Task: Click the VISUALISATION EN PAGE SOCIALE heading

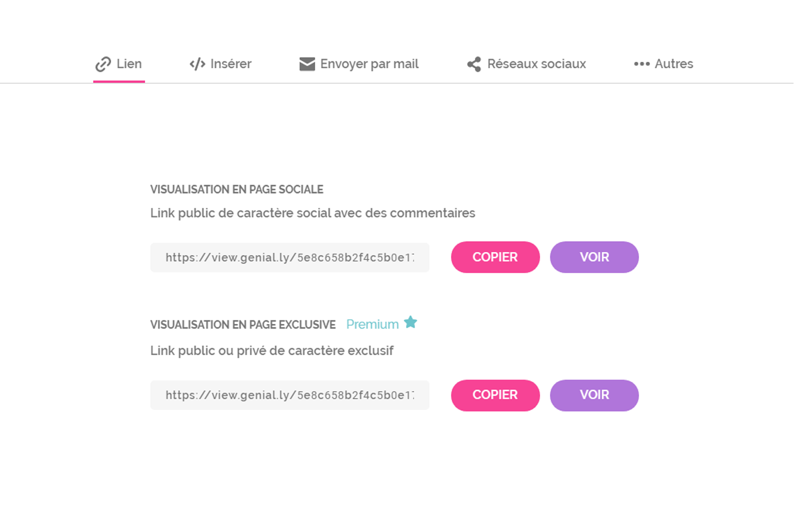Action: [237, 189]
